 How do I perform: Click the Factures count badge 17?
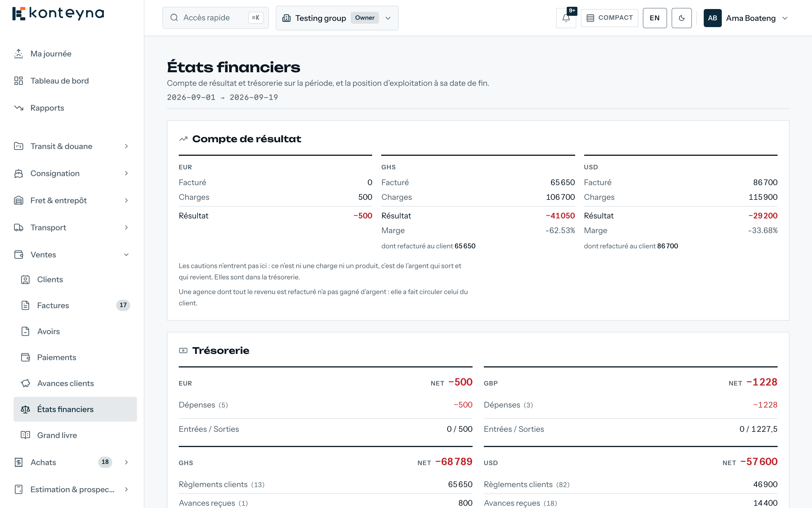click(x=123, y=305)
